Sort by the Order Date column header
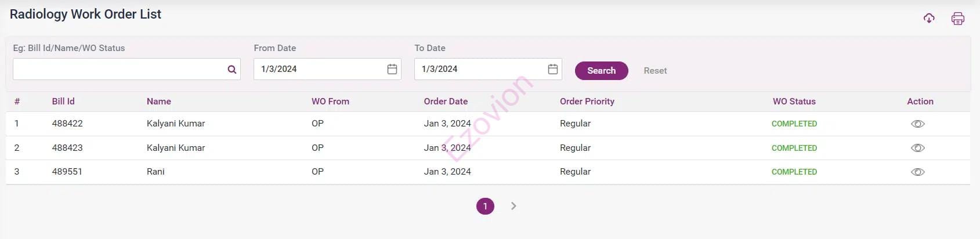 446,102
